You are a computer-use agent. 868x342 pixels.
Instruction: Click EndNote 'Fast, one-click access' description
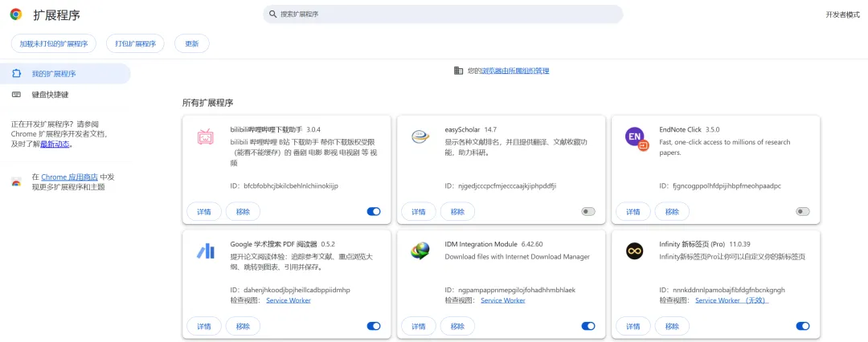[x=725, y=147]
